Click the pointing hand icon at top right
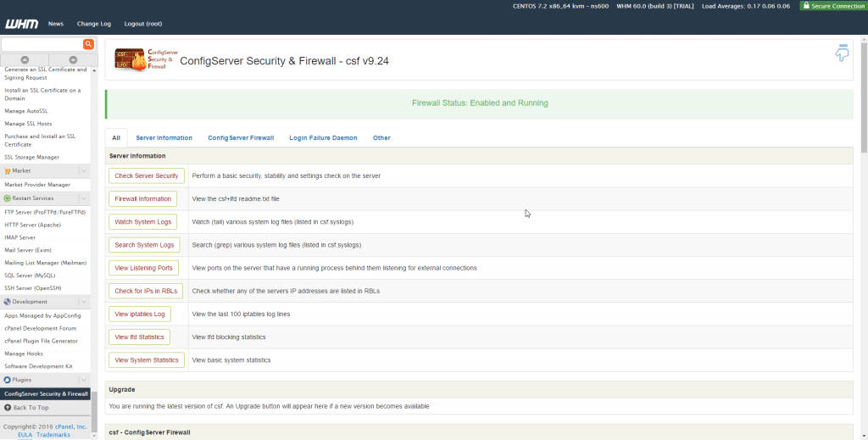 click(842, 53)
